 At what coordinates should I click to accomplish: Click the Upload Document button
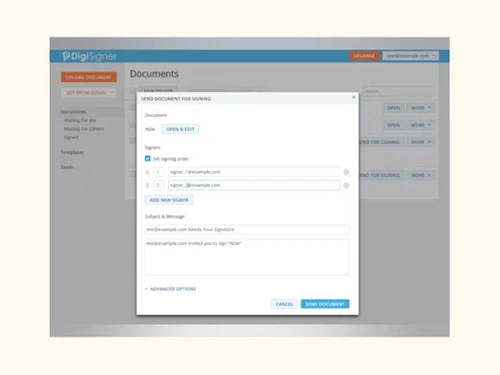point(89,77)
